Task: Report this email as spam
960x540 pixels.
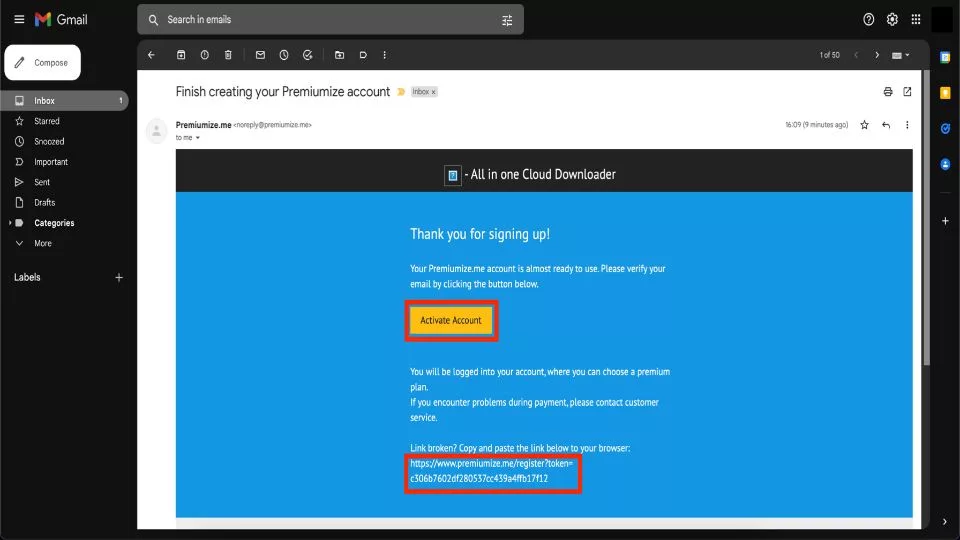Action: [204, 55]
